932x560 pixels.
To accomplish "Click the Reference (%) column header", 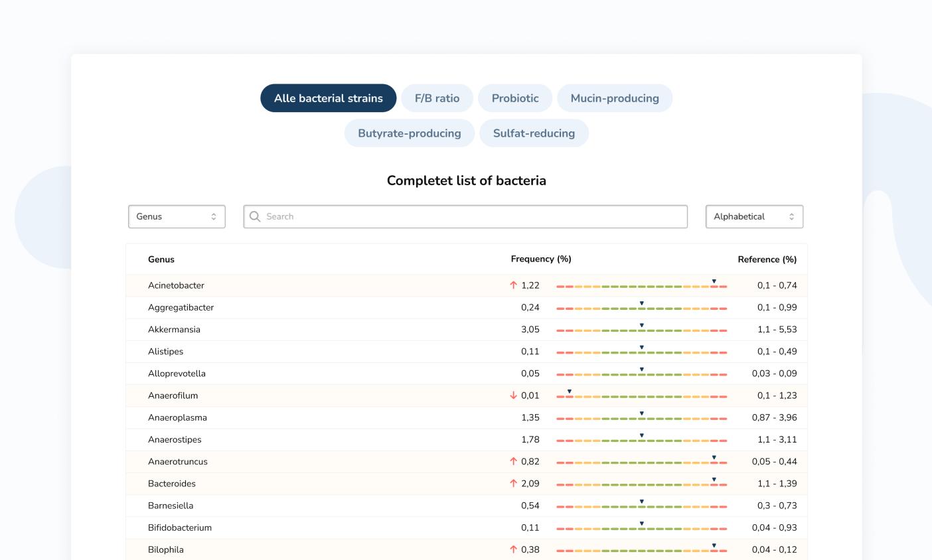I will [x=767, y=259].
